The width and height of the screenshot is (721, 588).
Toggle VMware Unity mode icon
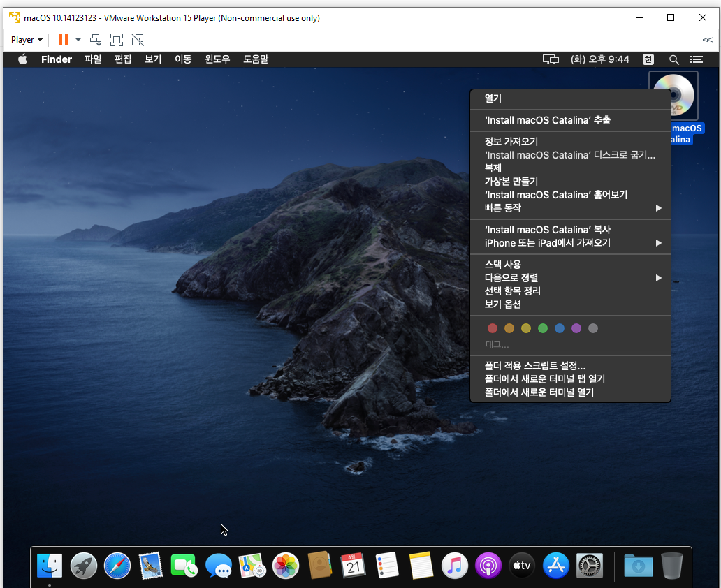click(x=138, y=40)
